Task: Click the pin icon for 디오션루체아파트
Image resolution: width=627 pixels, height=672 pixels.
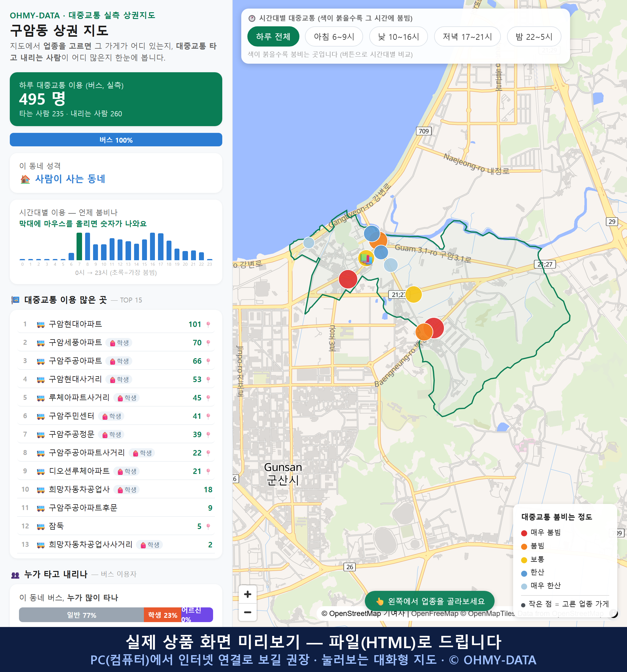Action: click(208, 471)
